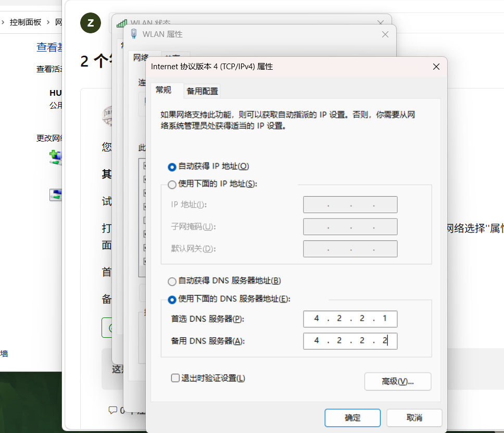Select 使用下面的 IP 地址 radio button
Image resolution: width=504 pixels, height=433 pixels.
click(172, 184)
